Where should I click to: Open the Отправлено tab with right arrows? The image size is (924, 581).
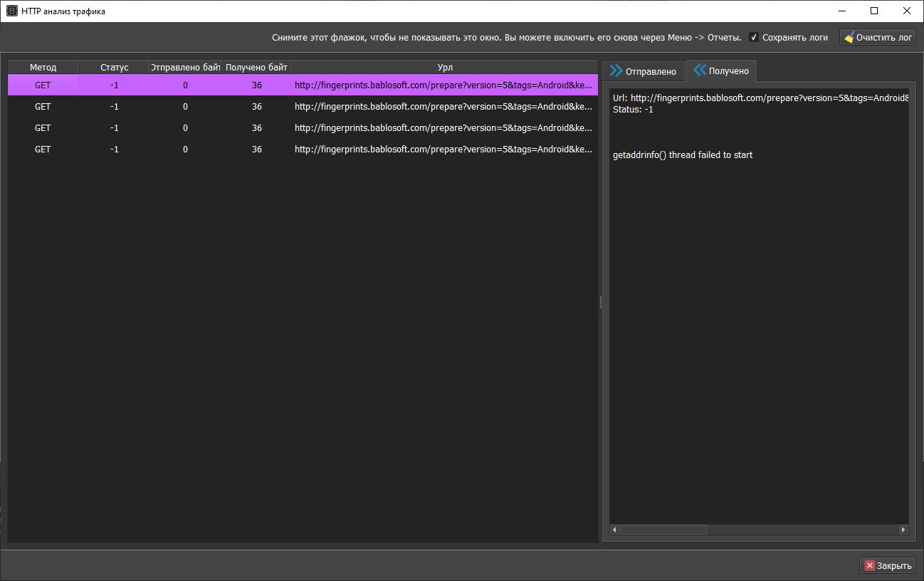tap(643, 71)
